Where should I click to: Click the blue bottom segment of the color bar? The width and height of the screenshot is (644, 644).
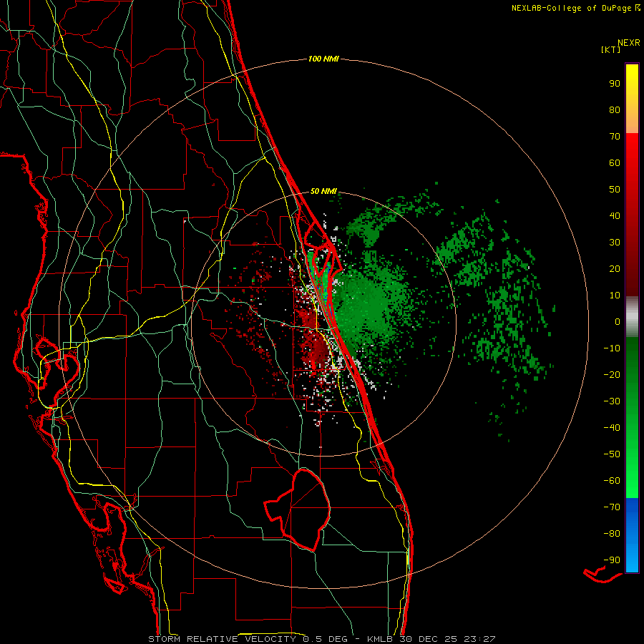(632, 535)
